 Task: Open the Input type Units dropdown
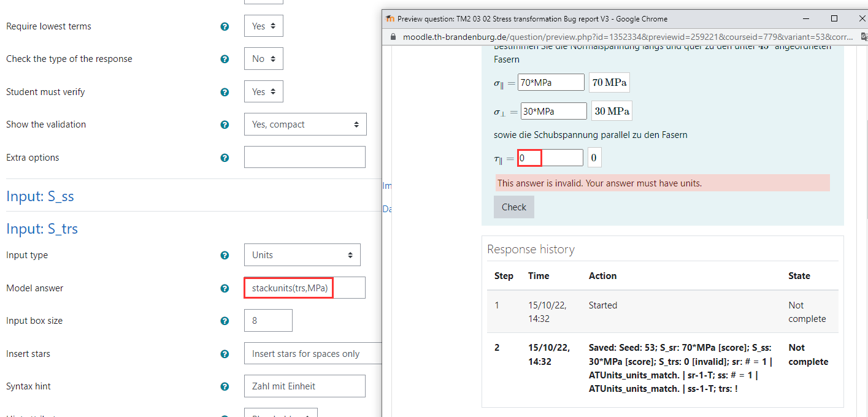click(302, 254)
